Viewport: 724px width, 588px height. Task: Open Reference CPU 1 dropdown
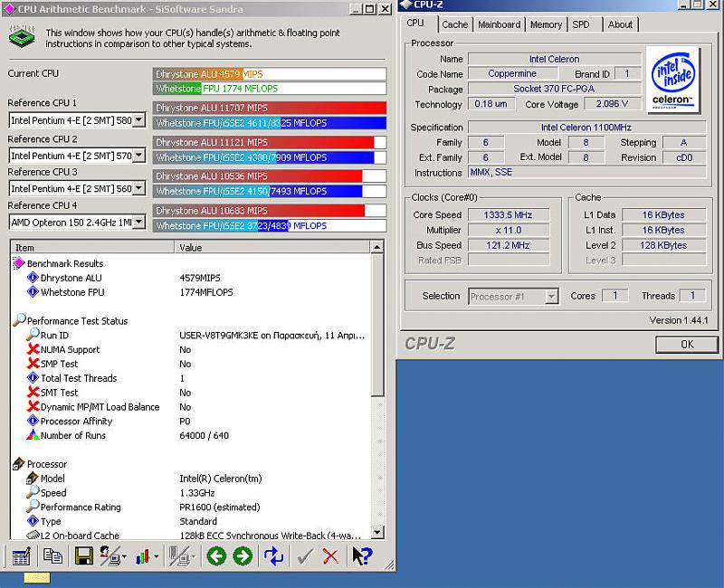139,120
